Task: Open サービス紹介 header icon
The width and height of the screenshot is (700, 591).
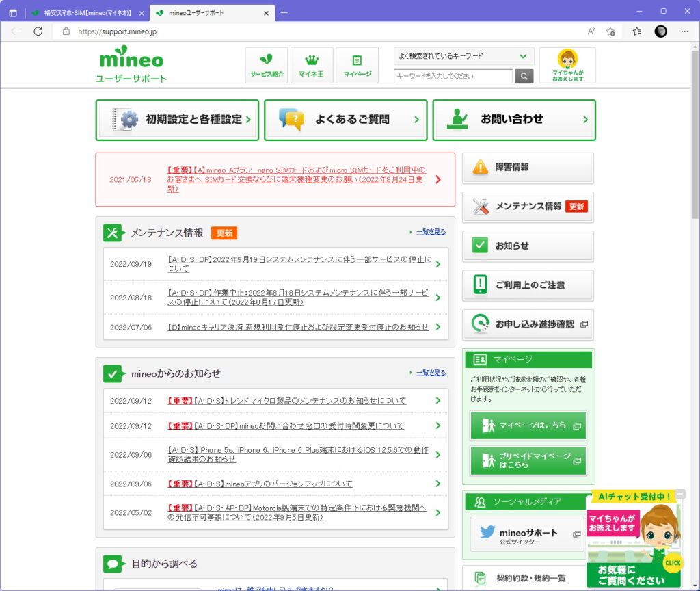Action: pos(267,65)
